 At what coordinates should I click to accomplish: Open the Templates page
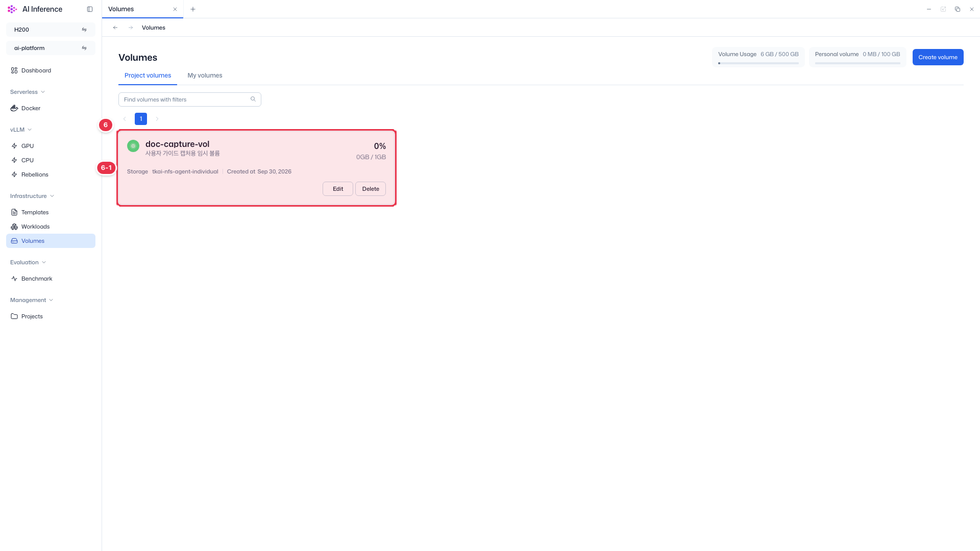51,212
